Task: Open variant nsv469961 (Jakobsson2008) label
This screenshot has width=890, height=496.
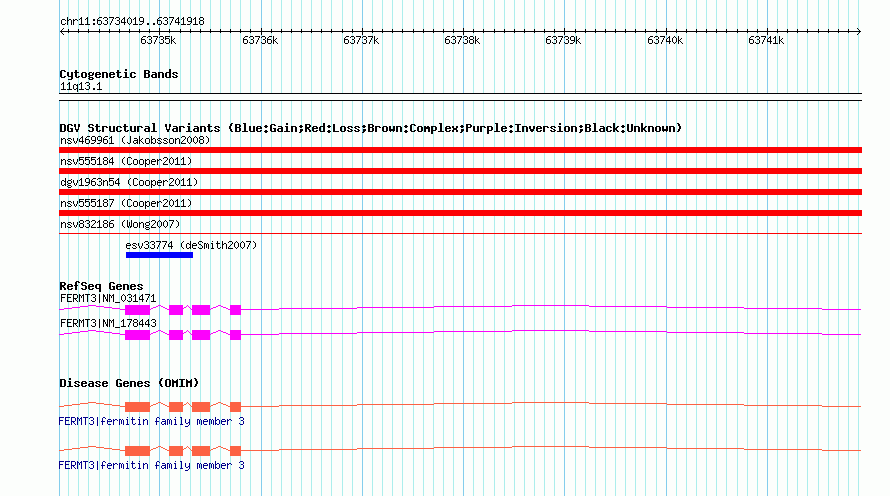Action: click(x=135, y=140)
